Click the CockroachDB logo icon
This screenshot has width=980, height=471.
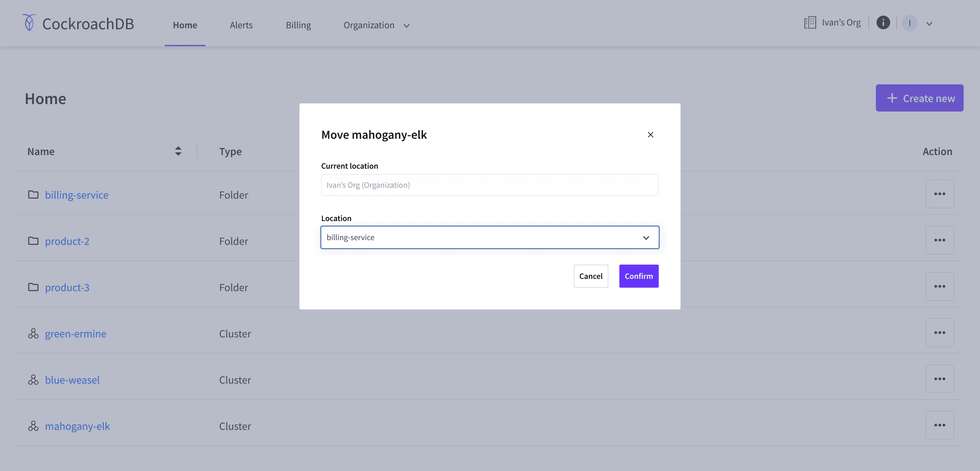(x=29, y=23)
